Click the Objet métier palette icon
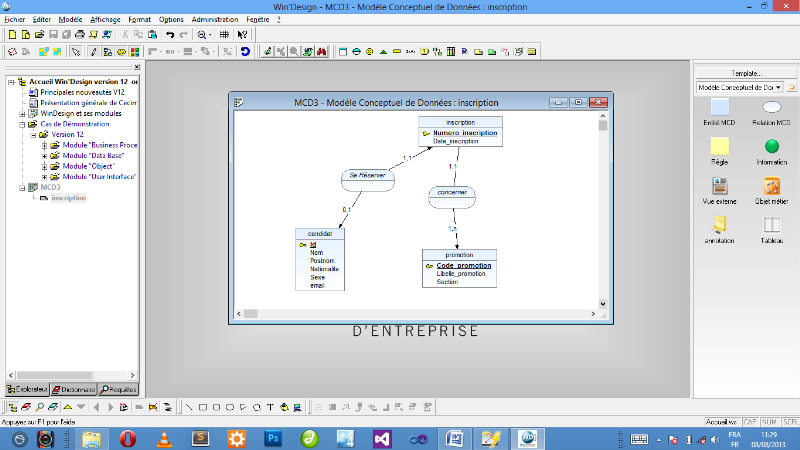The height and width of the screenshot is (450, 800). click(x=771, y=187)
